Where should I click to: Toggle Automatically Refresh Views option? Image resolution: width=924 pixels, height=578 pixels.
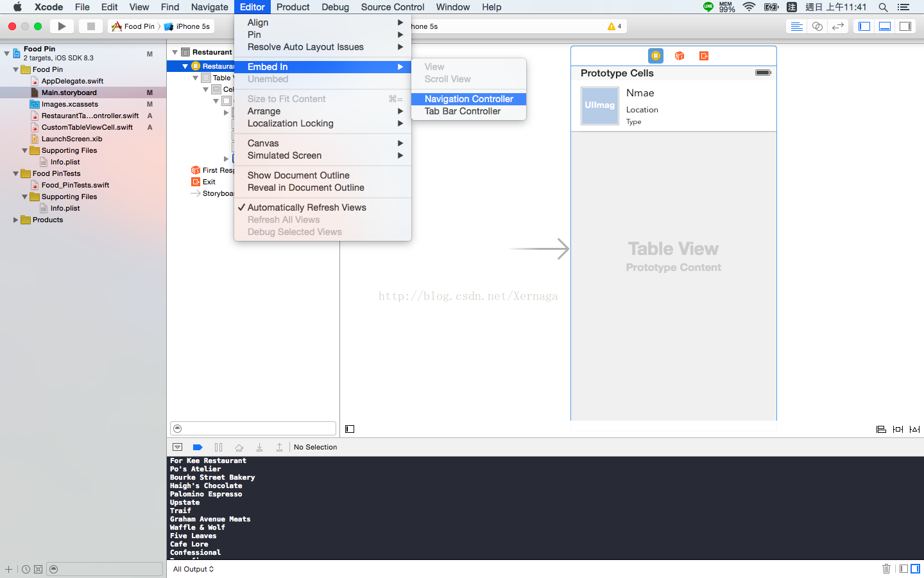323,207
